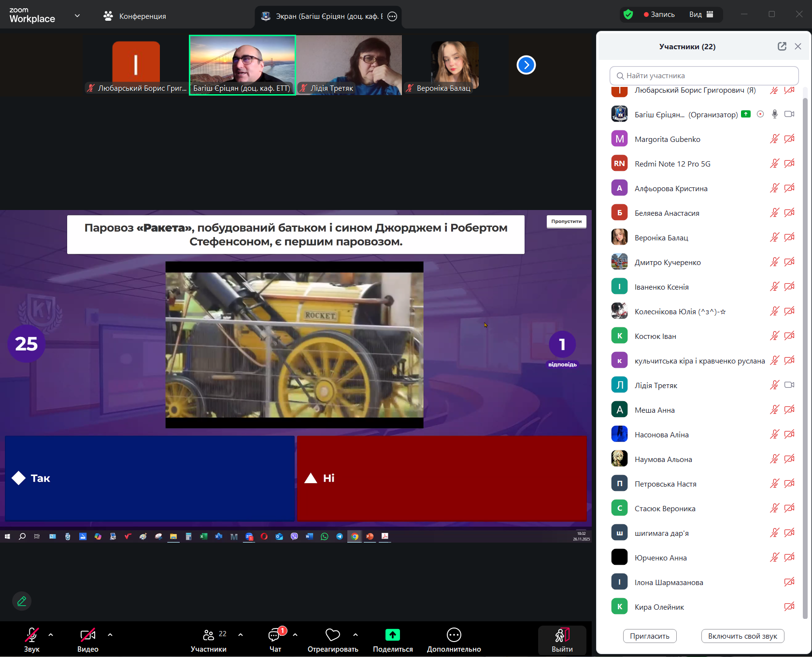Viewport: 812px width, 657px height.
Task: Click Колеснікова Юлія avatar picture
Action: pos(619,311)
